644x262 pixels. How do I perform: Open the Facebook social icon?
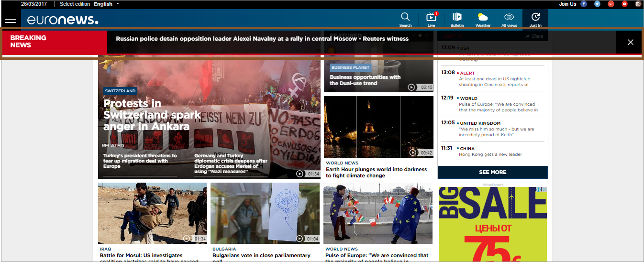coord(584,4)
